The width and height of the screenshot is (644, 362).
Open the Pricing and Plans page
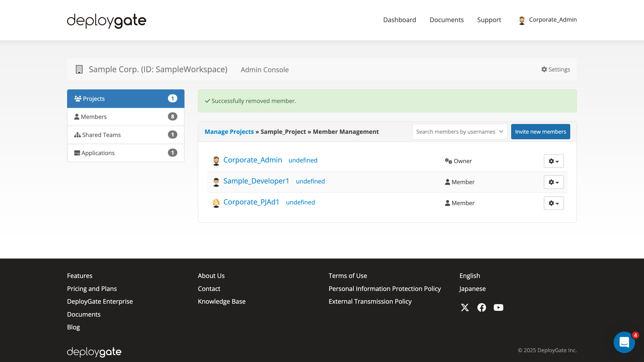[x=92, y=288]
